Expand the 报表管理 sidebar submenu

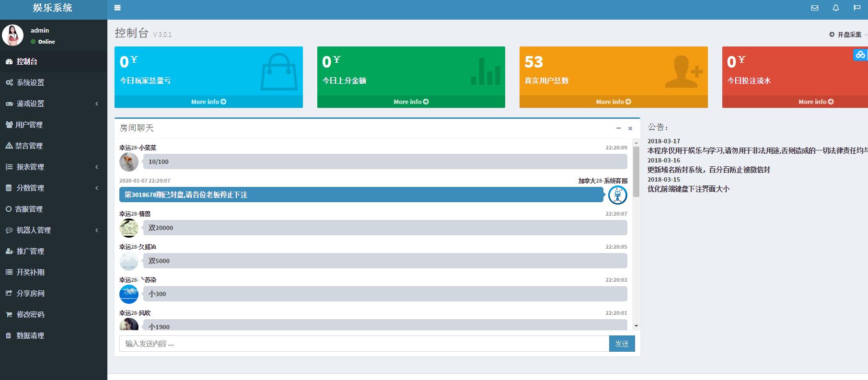tap(53, 167)
